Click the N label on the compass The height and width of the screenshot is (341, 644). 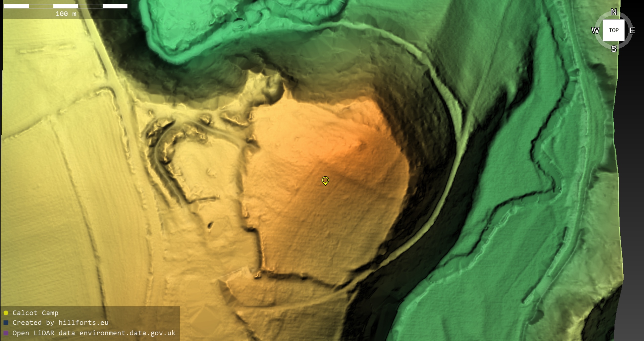click(613, 12)
